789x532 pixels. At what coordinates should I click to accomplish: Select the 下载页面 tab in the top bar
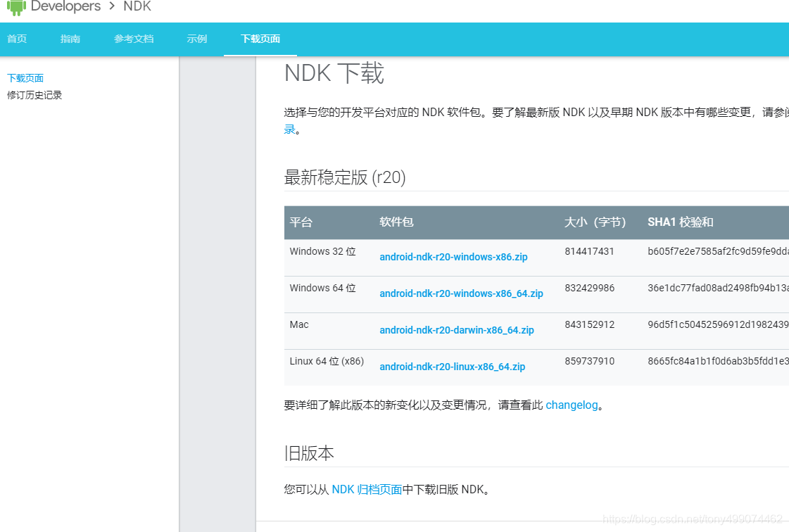pyautogui.click(x=260, y=39)
